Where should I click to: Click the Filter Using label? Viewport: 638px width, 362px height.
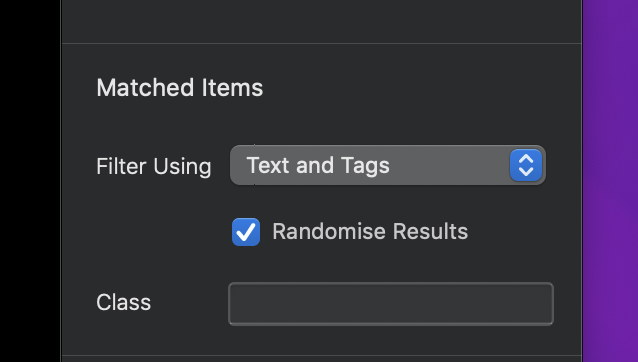154,166
